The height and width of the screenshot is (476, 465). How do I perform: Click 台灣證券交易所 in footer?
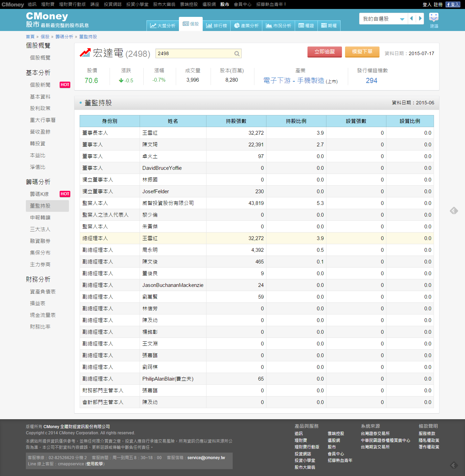coord(375,434)
